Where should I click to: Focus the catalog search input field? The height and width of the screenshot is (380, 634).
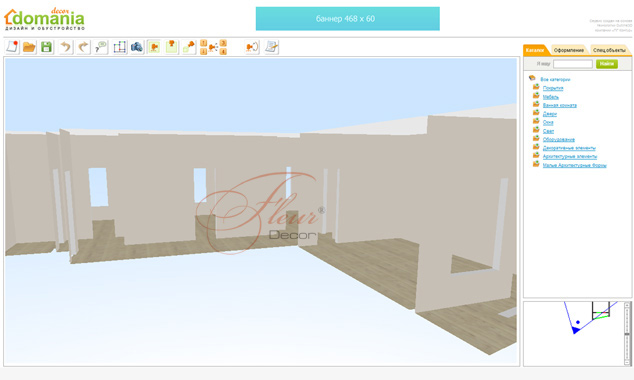[573, 64]
